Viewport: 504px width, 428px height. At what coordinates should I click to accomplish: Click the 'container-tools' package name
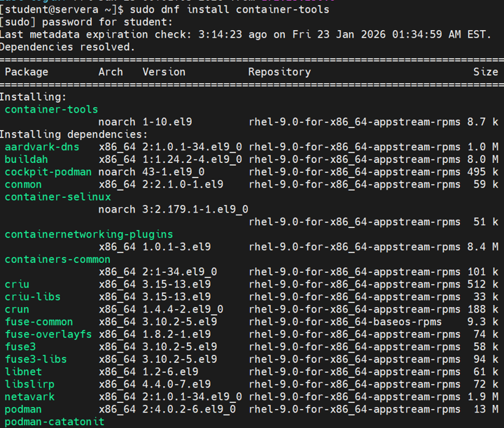click(x=51, y=110)
